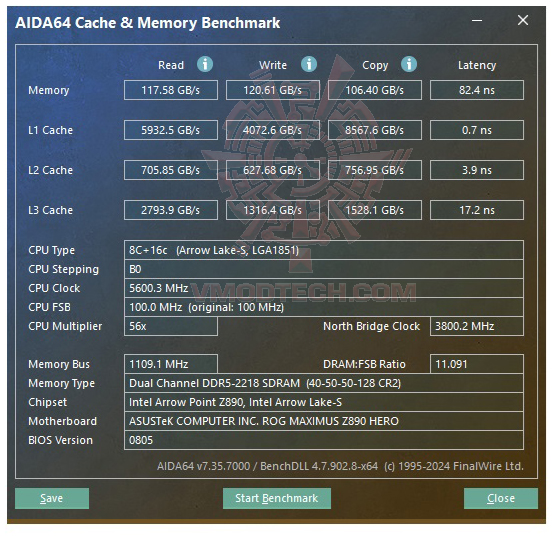
Task: Select L1 Cache read value 5932.5 GB/s
Action: pos(171,130)
